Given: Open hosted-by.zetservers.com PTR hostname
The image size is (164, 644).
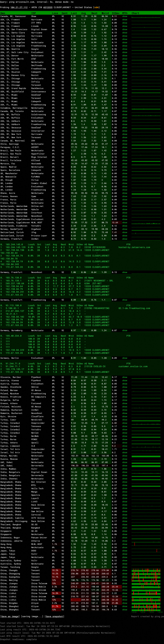Looking at the screenshot, I should coord(134,248).
